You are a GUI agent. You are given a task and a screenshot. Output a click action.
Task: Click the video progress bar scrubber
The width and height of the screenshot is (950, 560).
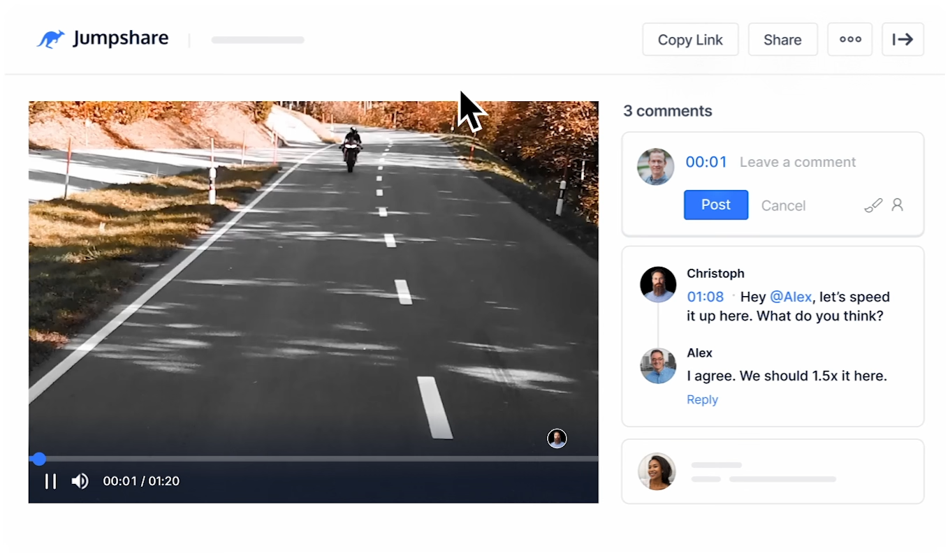pos(39,459)
